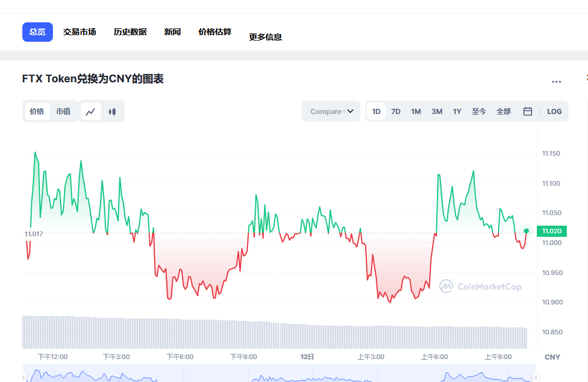The width and height of the screenshot is (588, 382).
Task: Click the FTX Token兑换为CNY的图表 heading
Action: [93, 79]
